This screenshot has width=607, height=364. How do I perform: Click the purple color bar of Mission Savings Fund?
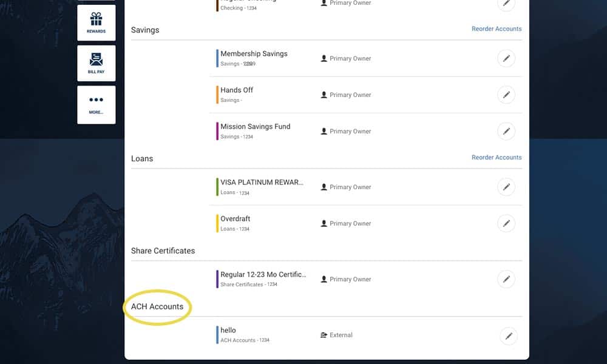click(217, 131)
